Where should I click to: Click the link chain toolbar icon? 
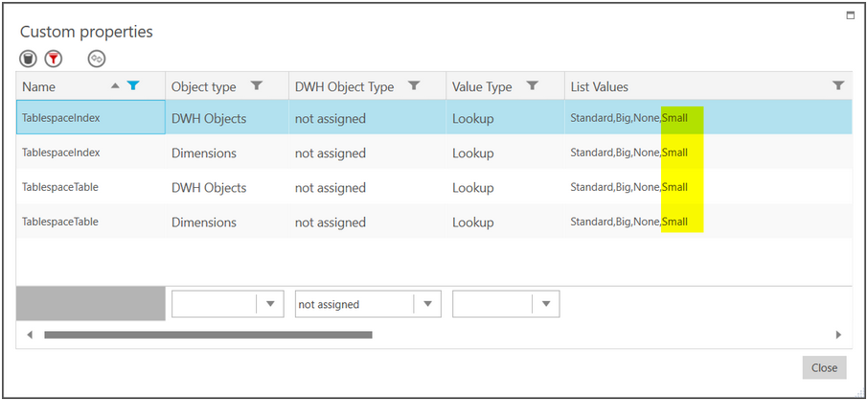click(x=96, y=59)
